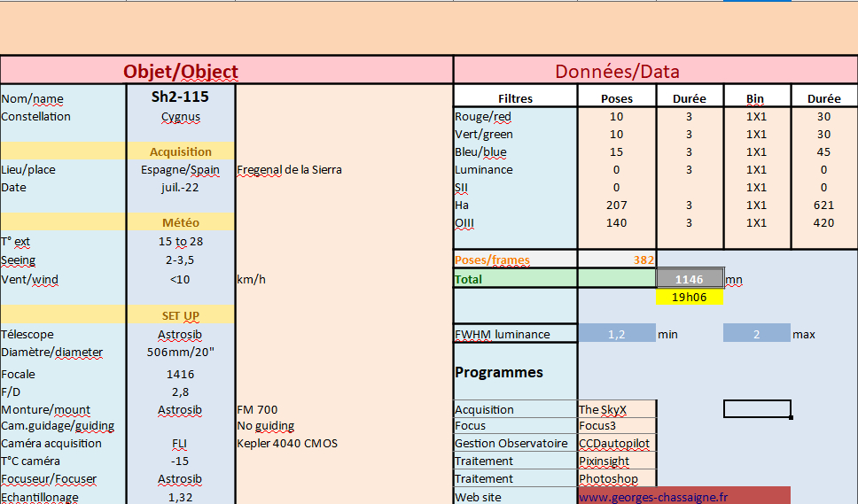Click the Pixinsight cell

617,461
